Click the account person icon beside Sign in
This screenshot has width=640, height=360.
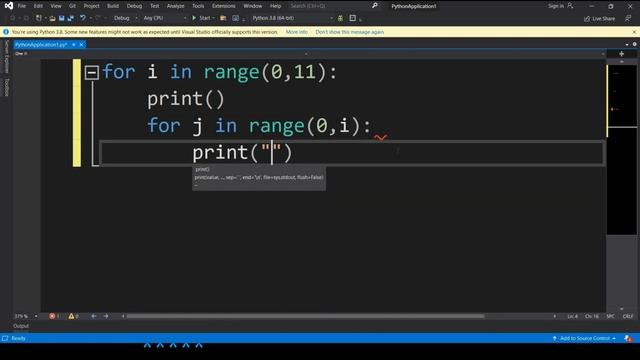point(570,6)
